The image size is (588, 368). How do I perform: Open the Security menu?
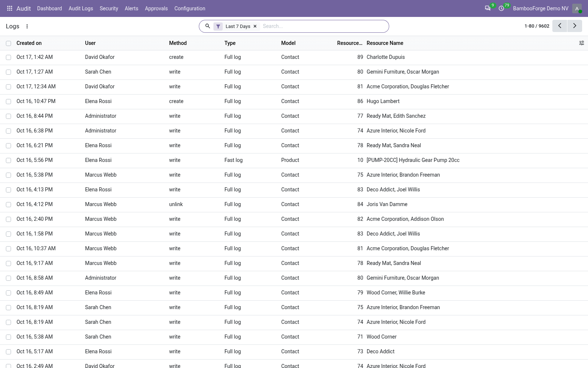(109, 8)
